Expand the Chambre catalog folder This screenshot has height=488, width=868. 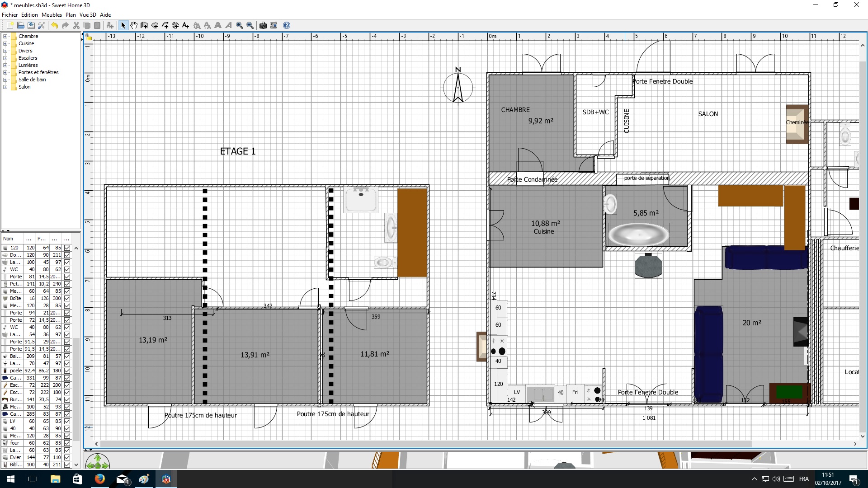(5, 36)
